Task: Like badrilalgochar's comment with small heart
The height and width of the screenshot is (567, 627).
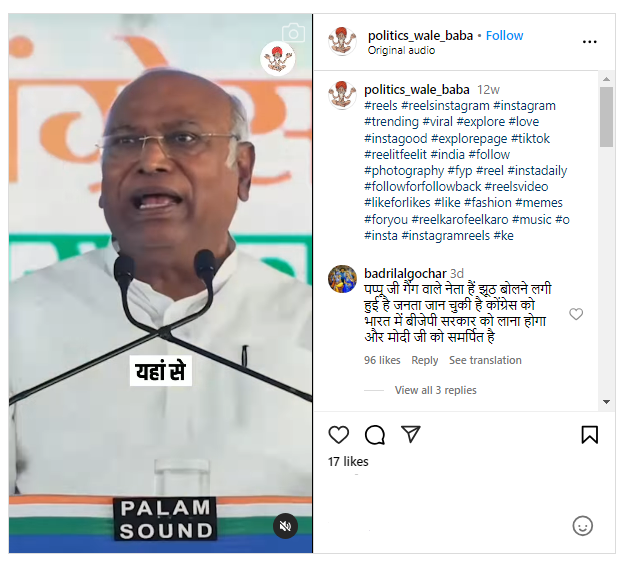Action: point(576,314)
